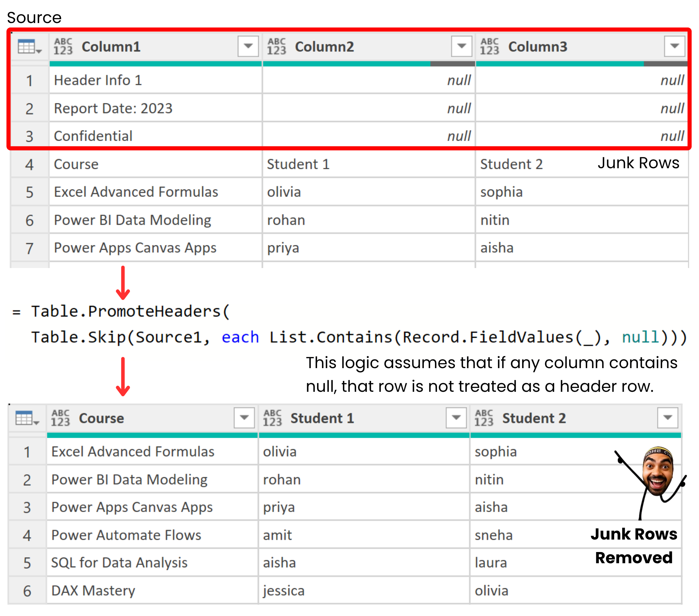Select the 'DAX Mastery' cell in result table
The image size is (699, 616).
pos(152,590)
